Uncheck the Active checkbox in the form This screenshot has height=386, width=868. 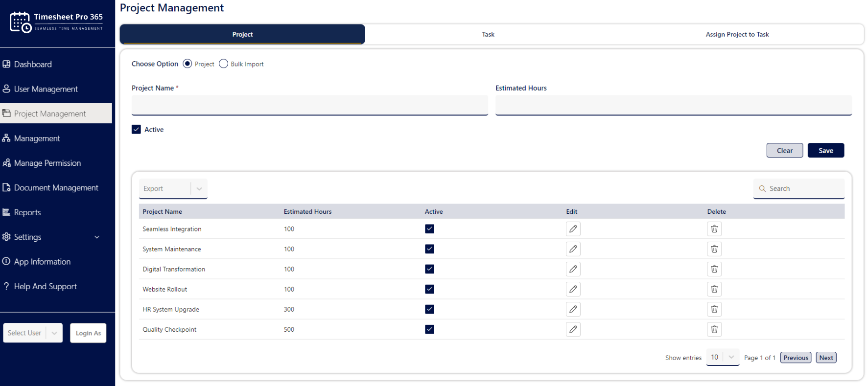click(x=136, y=129)
